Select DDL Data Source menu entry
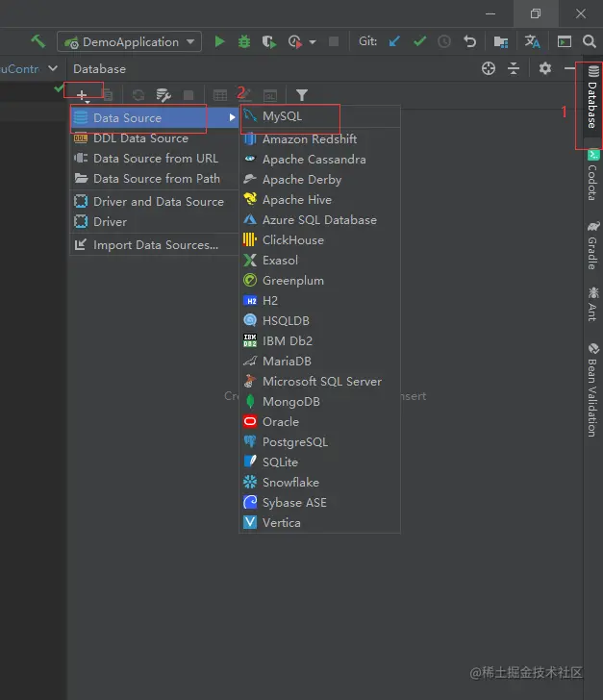The width and height of the screenshot is (603, 700). tap(155, 137)
